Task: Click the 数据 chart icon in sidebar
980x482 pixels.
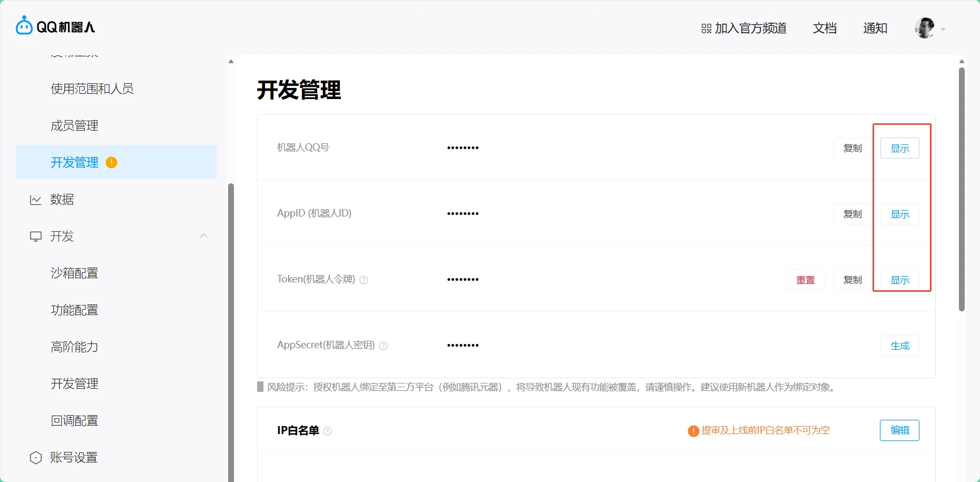Action: pos(36,200)
